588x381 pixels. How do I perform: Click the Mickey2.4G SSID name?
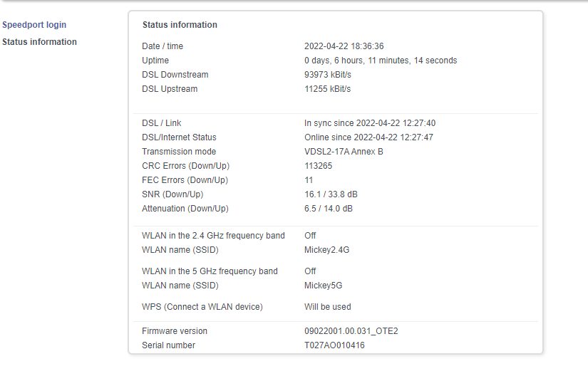click(x=326, y=249)
